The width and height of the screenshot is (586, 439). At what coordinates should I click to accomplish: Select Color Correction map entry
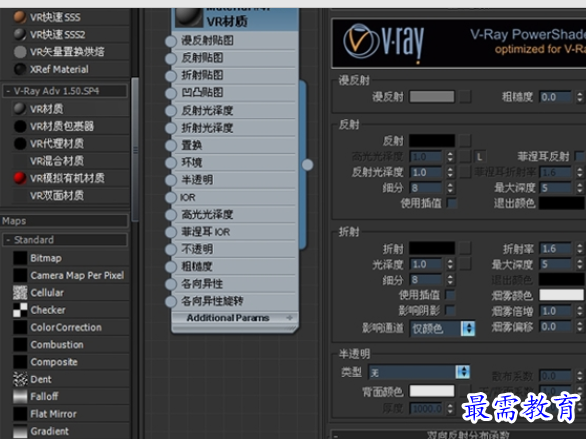[x=66, y=327]
